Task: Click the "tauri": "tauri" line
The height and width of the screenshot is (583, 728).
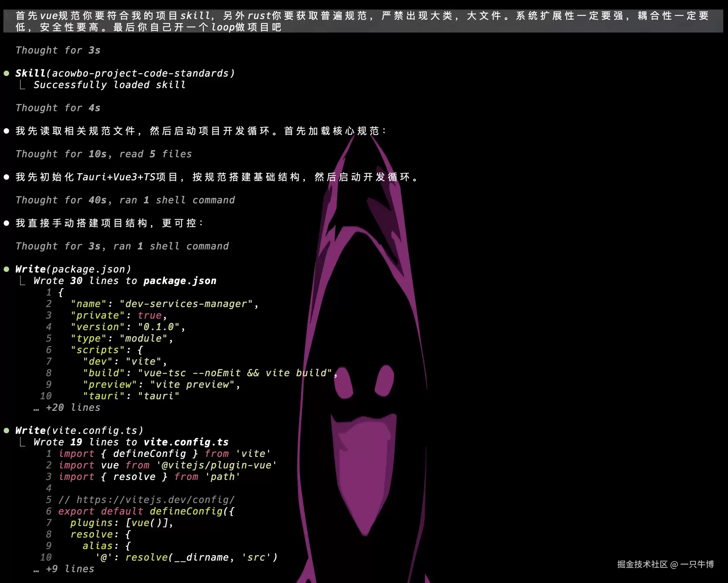Action: (x=131, y=396)
